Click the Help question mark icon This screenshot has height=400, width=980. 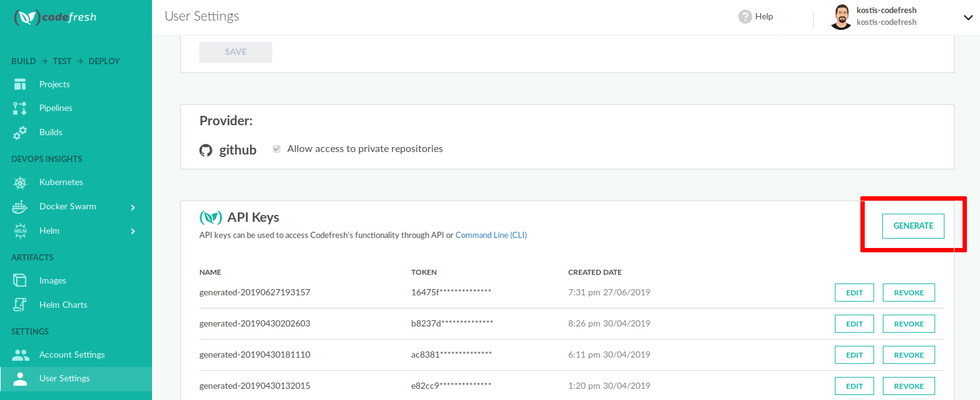(745, 17)
